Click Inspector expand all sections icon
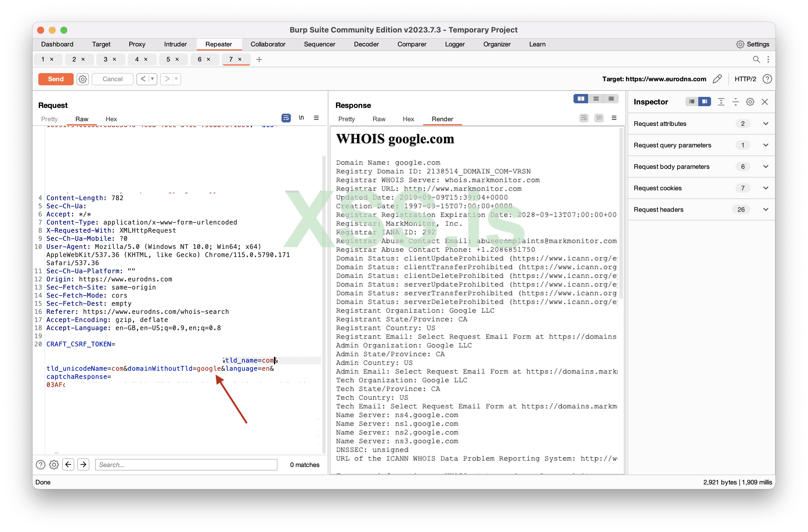 pyautogui.click(x=721, y=102)
